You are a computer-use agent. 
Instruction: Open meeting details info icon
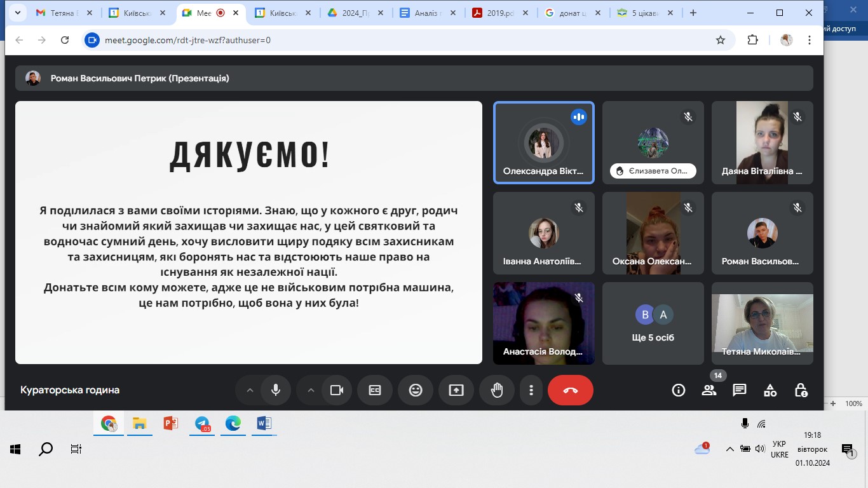(679, 390)
